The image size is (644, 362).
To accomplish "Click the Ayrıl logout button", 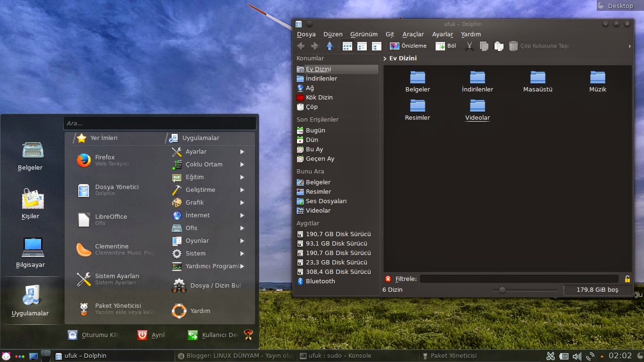I will point(151,335).
